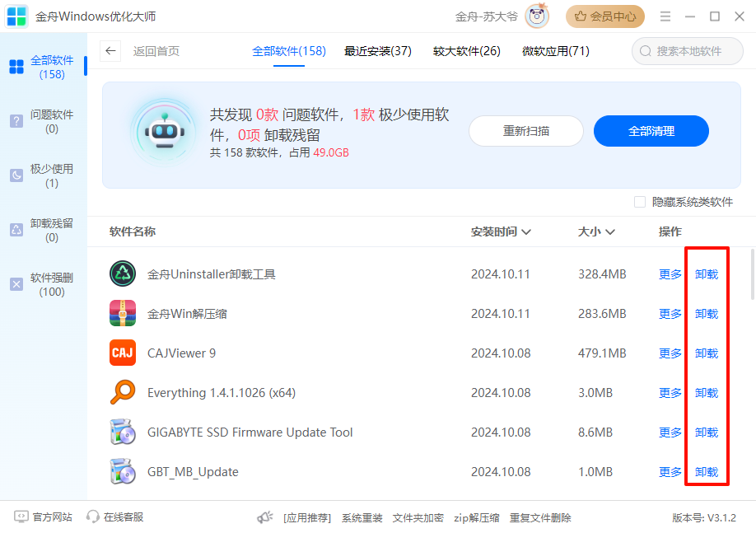This screenshot has width=756, height=533.
Task: Click 更多 for GIGABYTE SSD Firmware Update Tool
Action: (x=670, y=432)
